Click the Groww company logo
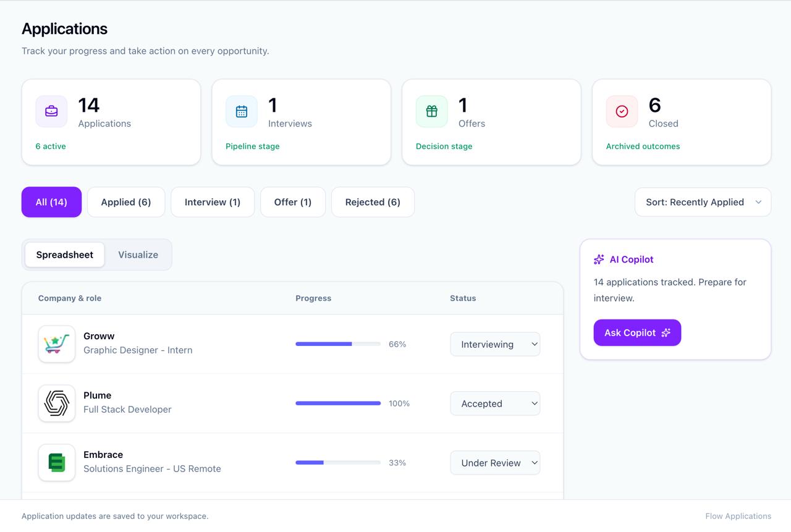The height and width of the screenshot is (532, 791). [x=57, y=344]
